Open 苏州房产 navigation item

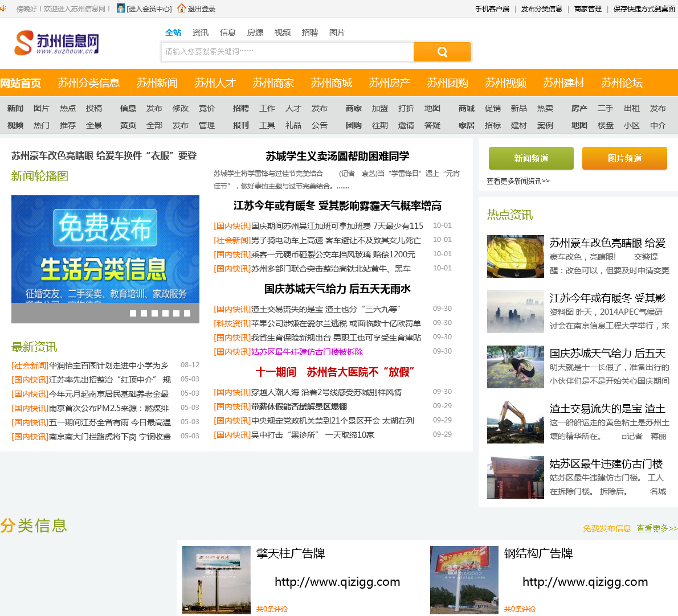[390, 83]
